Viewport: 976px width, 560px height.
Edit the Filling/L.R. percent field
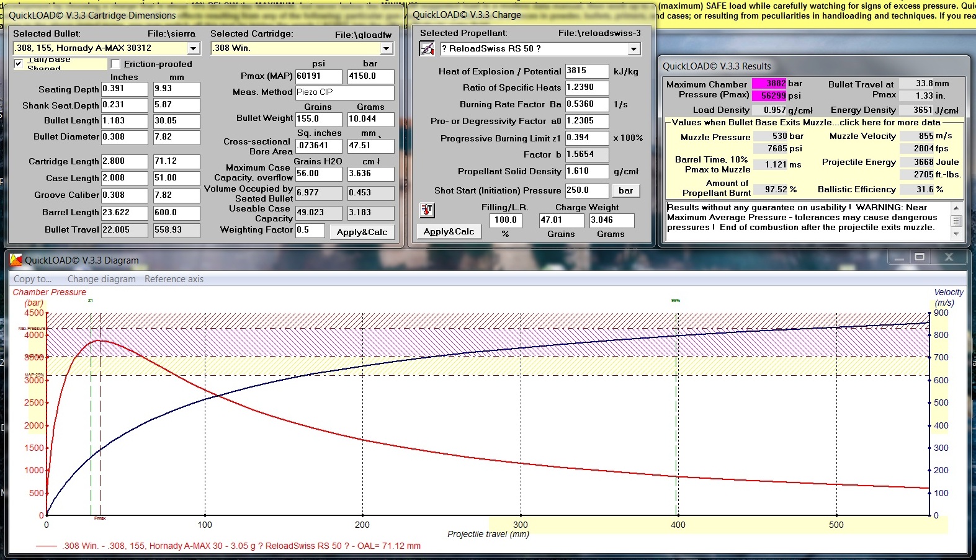click(x=506, y=220)
